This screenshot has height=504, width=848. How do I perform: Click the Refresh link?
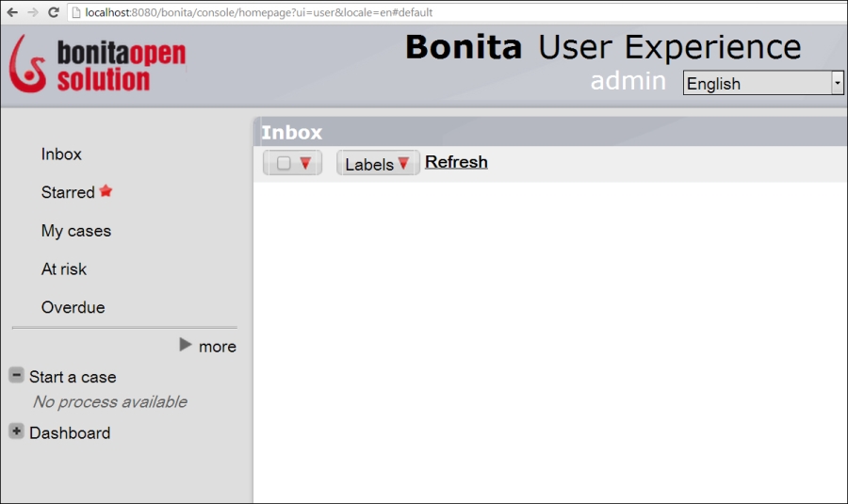(456, 162)
